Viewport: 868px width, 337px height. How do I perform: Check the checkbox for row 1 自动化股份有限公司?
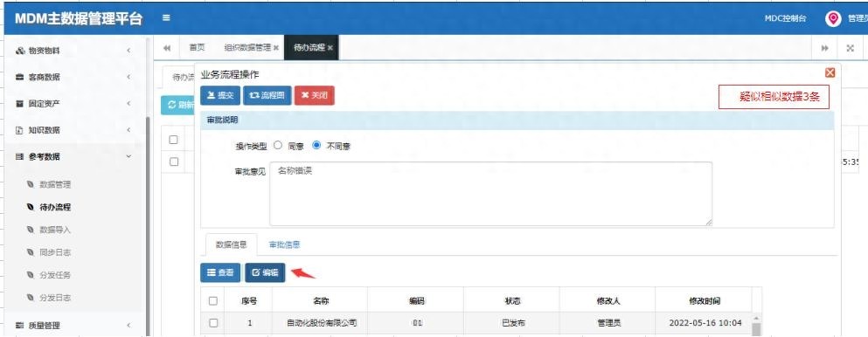(x=213, y=323)
